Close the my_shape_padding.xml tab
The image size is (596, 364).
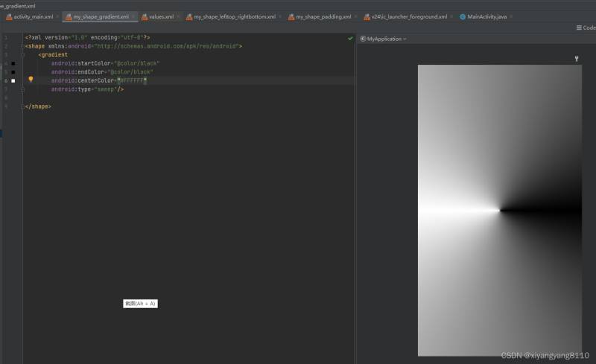point(355,16)
